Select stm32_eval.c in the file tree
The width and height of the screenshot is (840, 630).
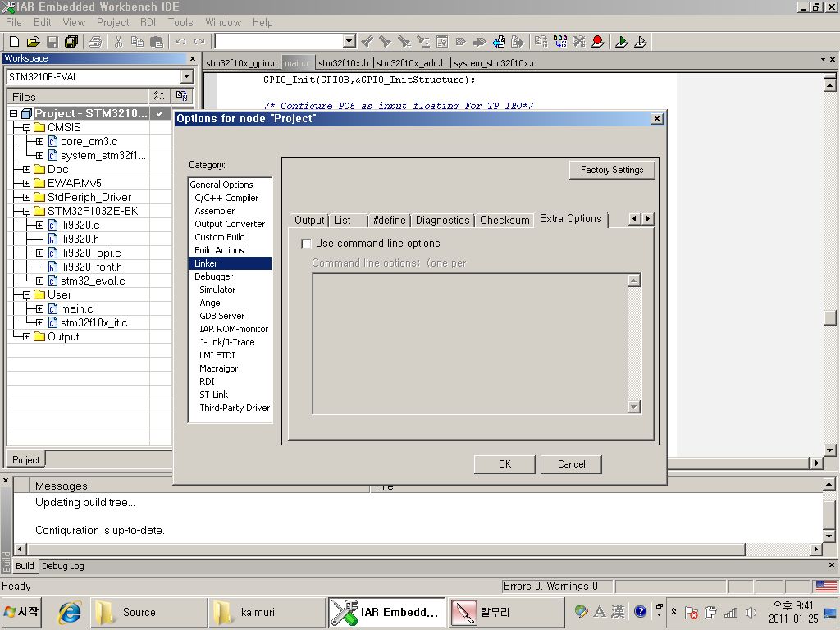tap(93, 281)
